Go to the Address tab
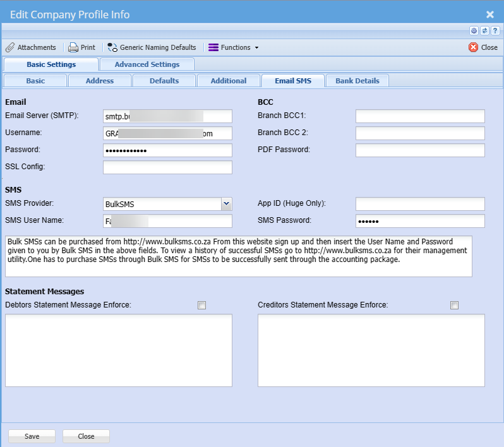This screenshot has height=447, width=504. 100,81
